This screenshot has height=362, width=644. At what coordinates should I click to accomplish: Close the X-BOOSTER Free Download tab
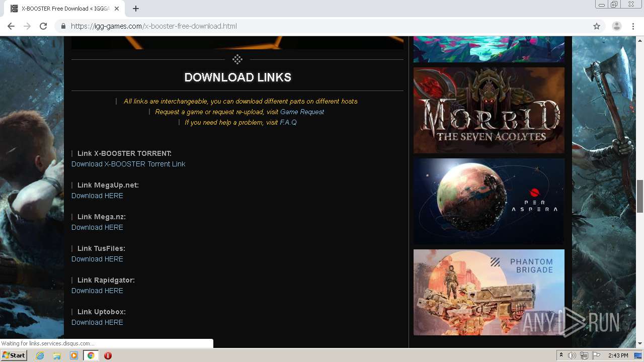(117, 9)
